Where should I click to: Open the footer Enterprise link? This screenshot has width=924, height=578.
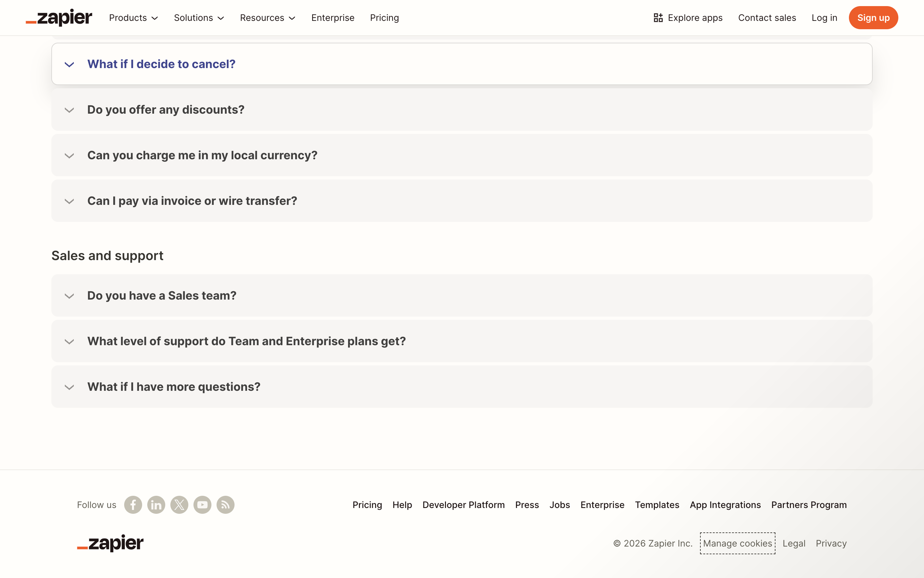(602, 504)
